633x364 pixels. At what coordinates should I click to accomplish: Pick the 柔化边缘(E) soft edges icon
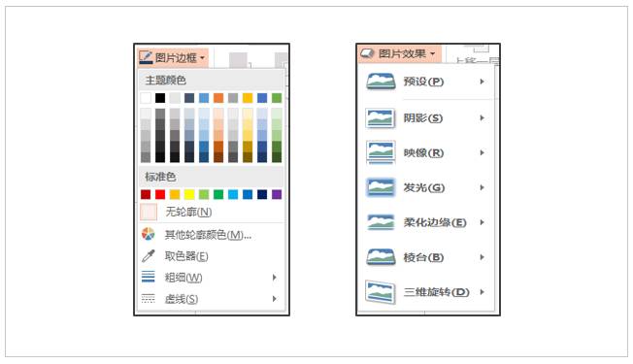pyautogui.click(x=381, y=222)
